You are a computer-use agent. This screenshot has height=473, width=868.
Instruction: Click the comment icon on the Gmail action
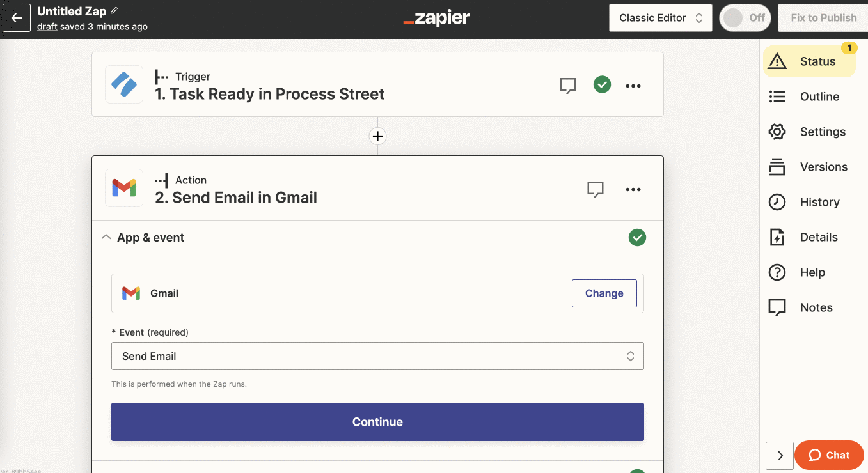point(595,189)
